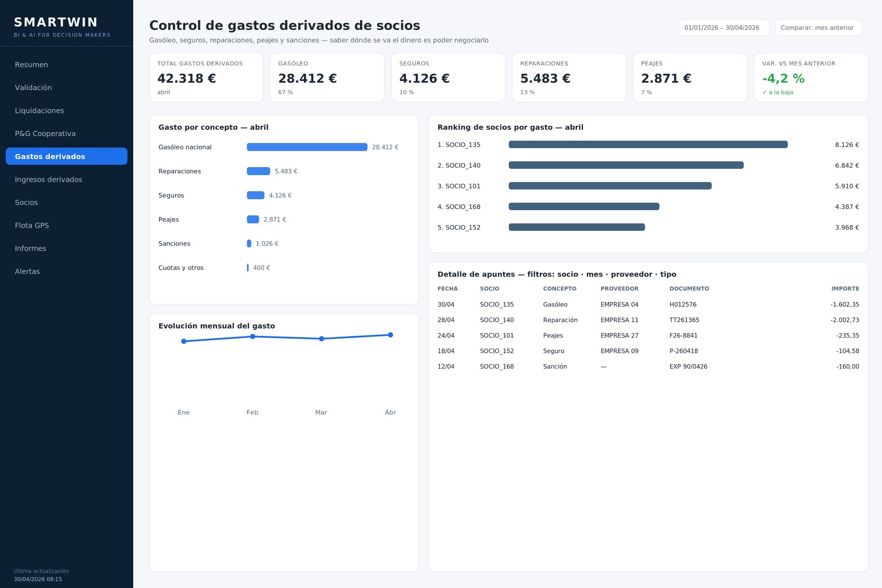Click document EXP 90/0426 in the table
Viewport: 882px width, 588px height.
coord(688,366)
